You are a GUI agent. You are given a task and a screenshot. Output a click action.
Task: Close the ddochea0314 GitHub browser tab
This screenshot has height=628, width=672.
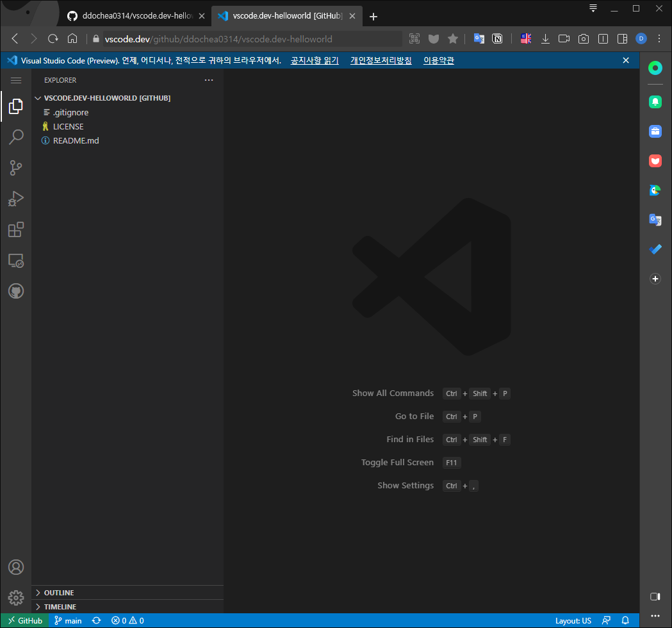(x=202, y=16)
